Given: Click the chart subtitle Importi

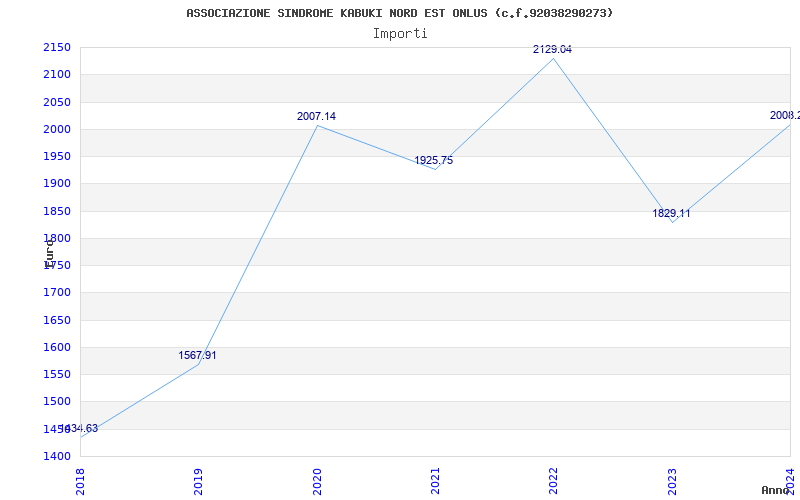Looking at the screenshot, I should tap(400, 33).
